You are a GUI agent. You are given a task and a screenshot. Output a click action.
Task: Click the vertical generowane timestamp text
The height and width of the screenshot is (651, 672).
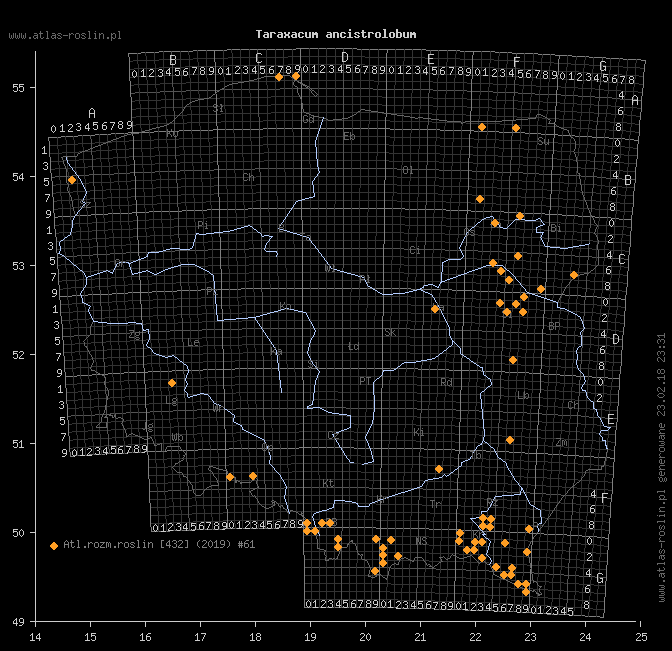[662, 467]
